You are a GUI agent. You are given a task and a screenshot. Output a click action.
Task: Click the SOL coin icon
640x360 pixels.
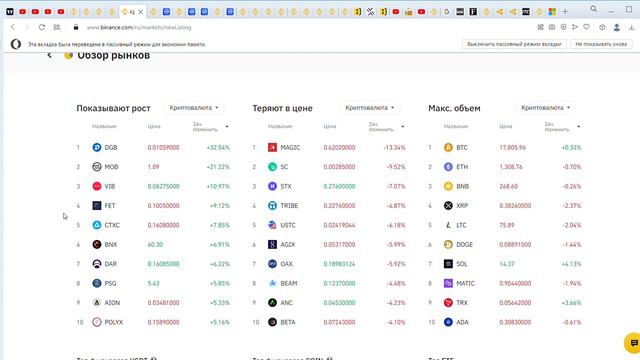coord(448,264)
